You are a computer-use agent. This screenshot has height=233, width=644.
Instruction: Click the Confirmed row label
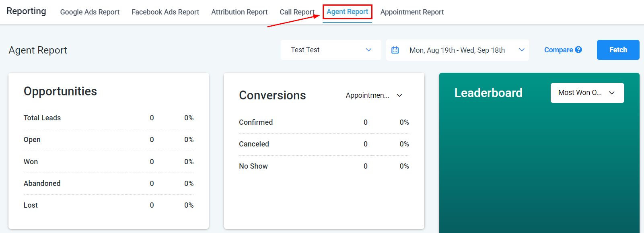pyautogui.click(x=256, y=122)
